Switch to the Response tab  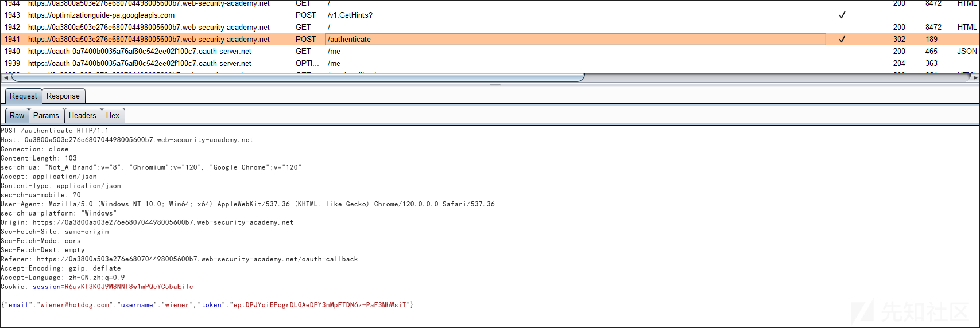[63, 96]
